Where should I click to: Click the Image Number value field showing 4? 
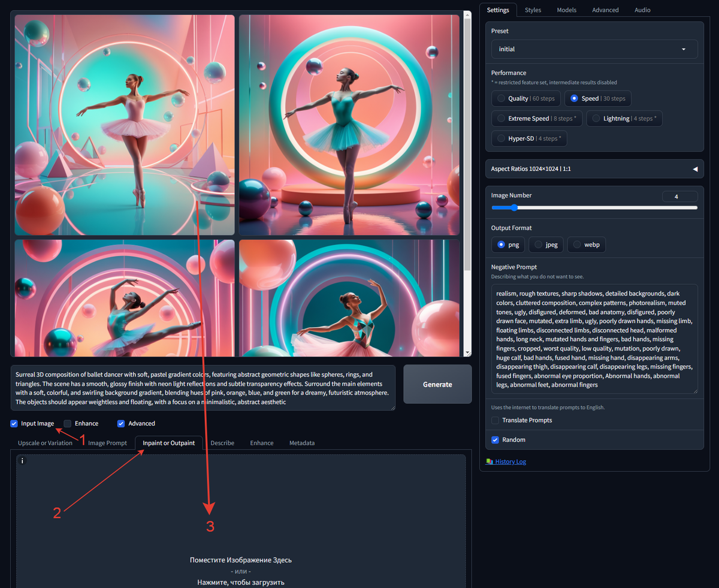click(679, 197)
